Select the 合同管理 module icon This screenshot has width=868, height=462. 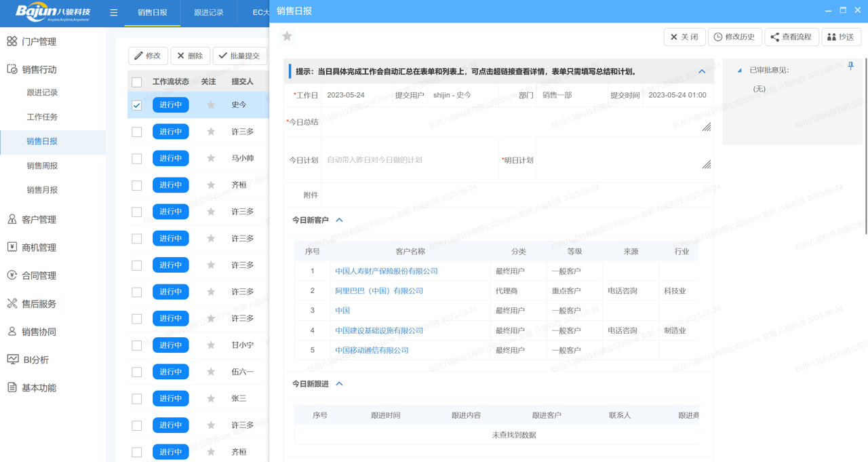coord(11,276)
